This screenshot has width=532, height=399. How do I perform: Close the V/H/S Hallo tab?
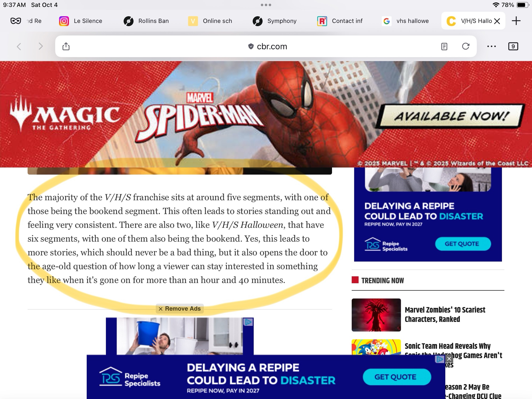point(497,21)
